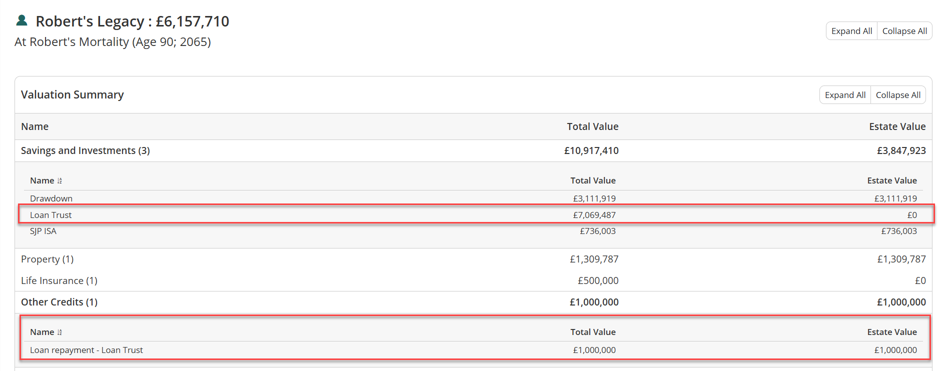This screenshot has width=940, height=371.
Task: Select Loan repayment - Loan Trust row
Action: click(473, 350)
